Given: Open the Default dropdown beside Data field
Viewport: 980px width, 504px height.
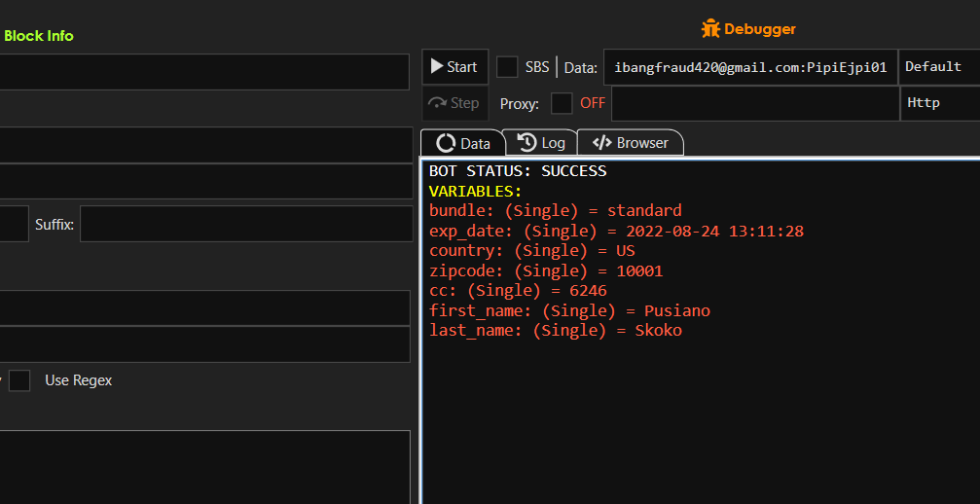Looking at the screenshot, I should 939,67.
